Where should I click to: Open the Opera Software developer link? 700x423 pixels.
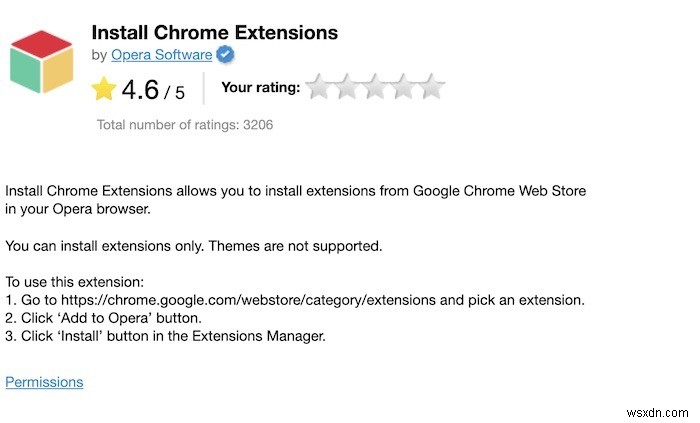pyautogui.click(x=161, y=54)
